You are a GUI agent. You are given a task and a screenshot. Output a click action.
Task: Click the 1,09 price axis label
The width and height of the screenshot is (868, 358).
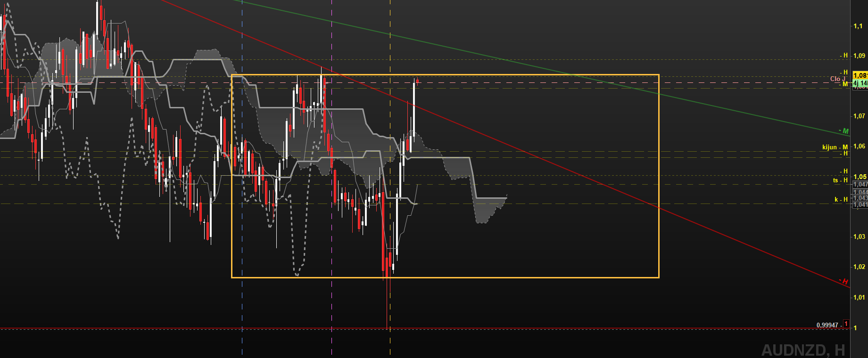click(859, 56)
